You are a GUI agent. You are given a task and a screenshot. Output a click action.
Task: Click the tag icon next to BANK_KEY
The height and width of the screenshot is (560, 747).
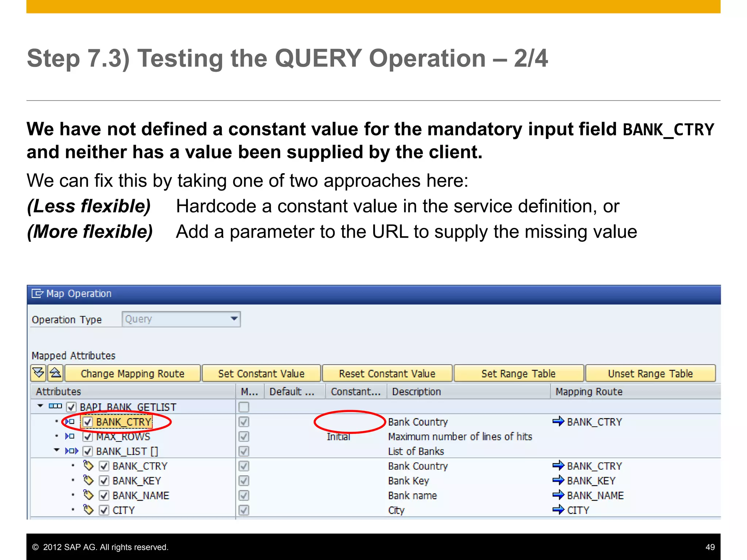[89, 481]
